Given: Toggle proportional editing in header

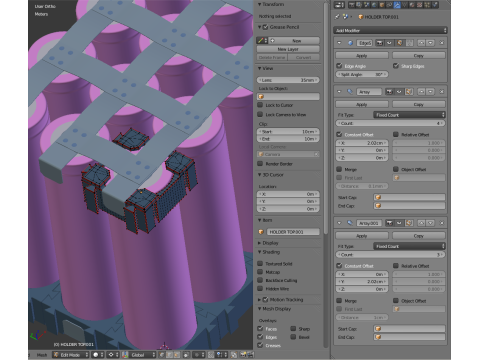Looking at the screenshot, I should [199, 355].
